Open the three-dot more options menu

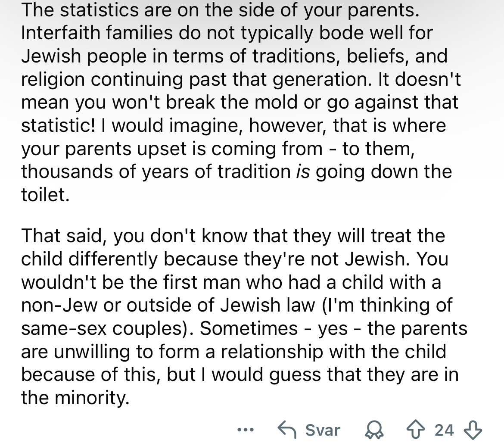click(245, 430)
